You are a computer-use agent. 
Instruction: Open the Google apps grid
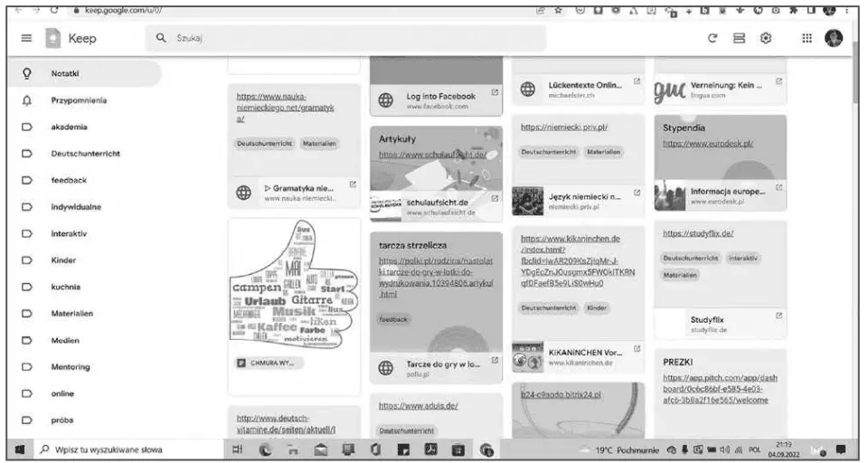[807, 38]
